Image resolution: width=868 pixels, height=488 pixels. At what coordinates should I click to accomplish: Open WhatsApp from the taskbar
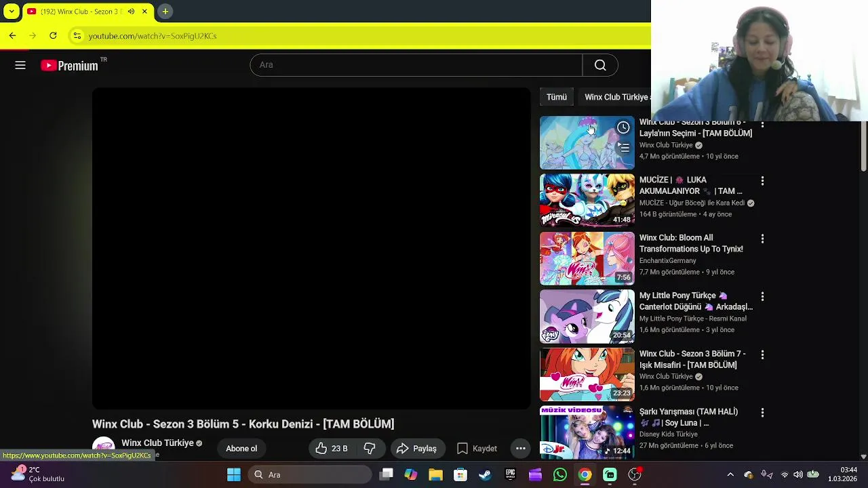(x=560, y=475)
